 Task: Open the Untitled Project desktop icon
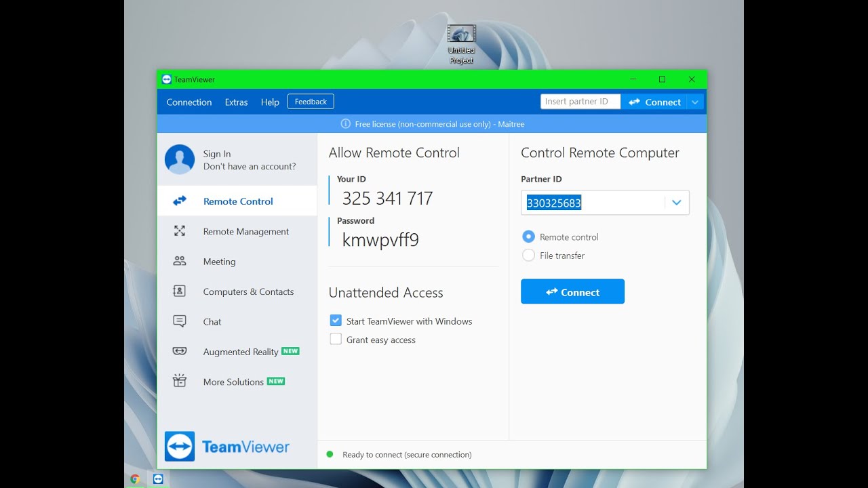461,44
